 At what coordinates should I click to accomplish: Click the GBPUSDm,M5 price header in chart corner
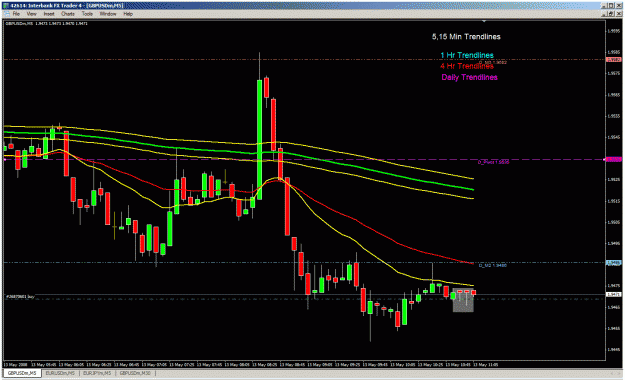pyautogui.click(x=46, y=24)
